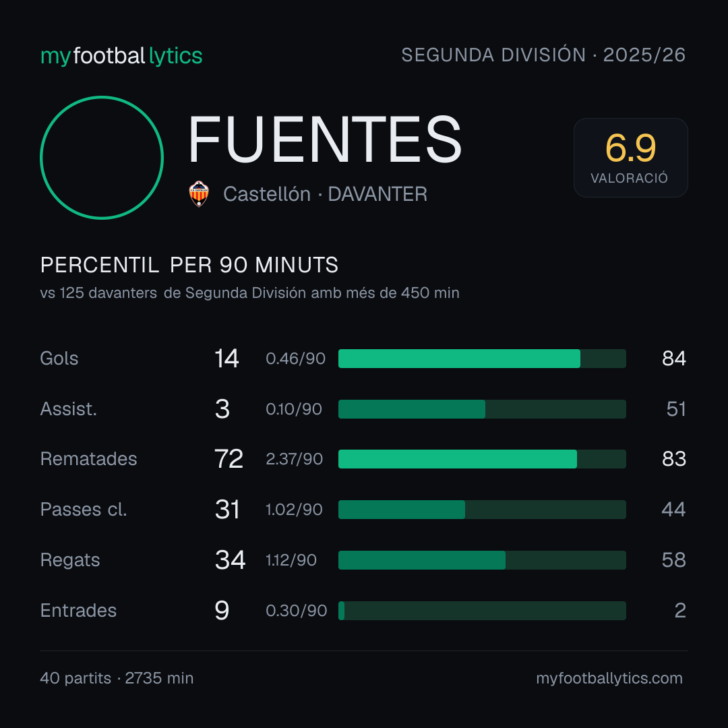728x728 pixels.
Task: Click the Percentil per 90 minuts heading
Action: (x=189, y=265)
